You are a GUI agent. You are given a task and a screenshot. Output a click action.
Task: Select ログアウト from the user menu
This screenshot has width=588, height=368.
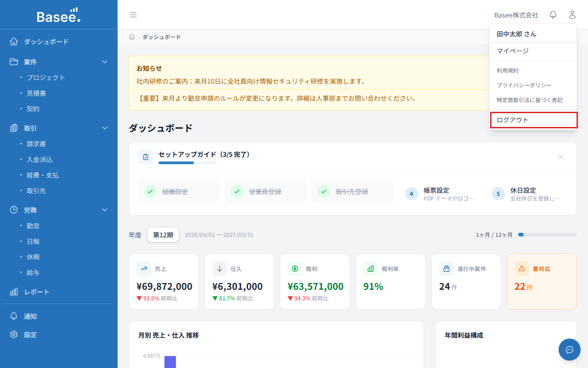coord(533,120)
